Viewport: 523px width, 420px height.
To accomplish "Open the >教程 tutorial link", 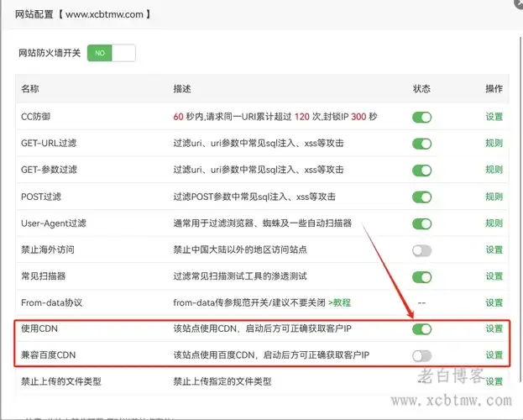I will pyautogui.click(x=339, y=302).
